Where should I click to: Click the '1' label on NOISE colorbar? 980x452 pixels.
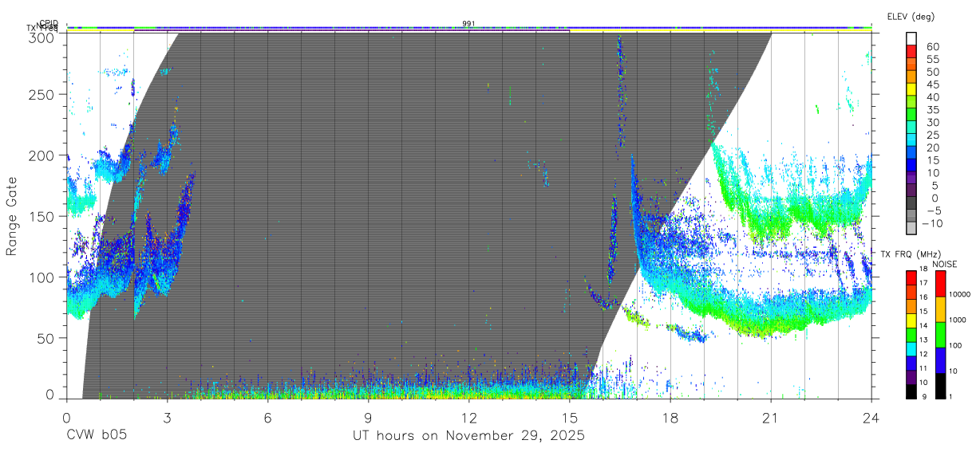pos(952,396)
